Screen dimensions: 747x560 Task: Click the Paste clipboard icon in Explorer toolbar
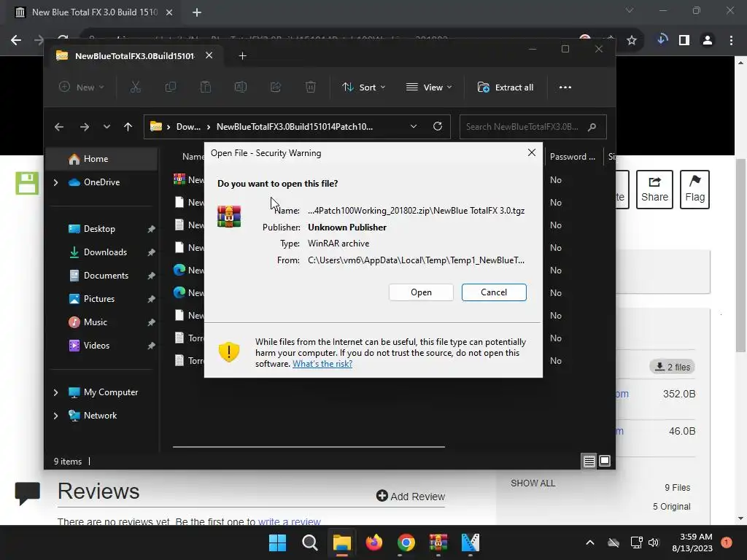coord(205,87)
